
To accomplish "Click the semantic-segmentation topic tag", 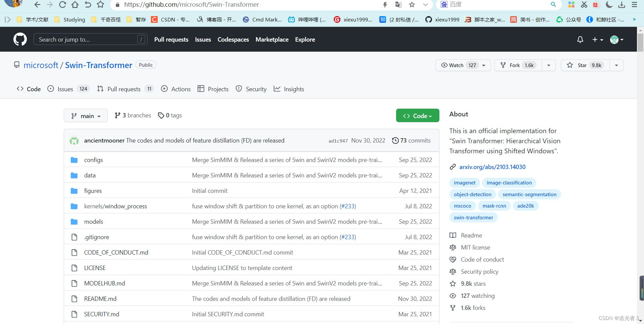I will (529, 195).
